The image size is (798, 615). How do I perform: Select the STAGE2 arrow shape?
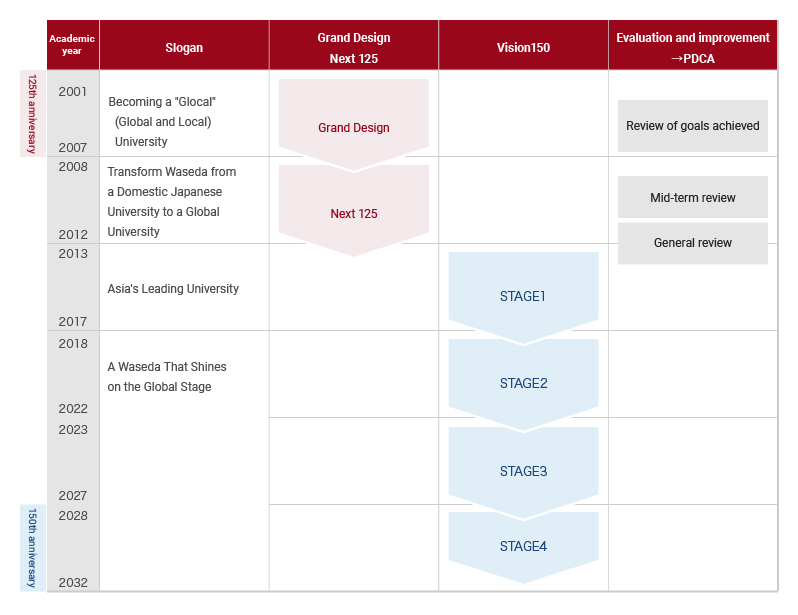coord(523,385)
